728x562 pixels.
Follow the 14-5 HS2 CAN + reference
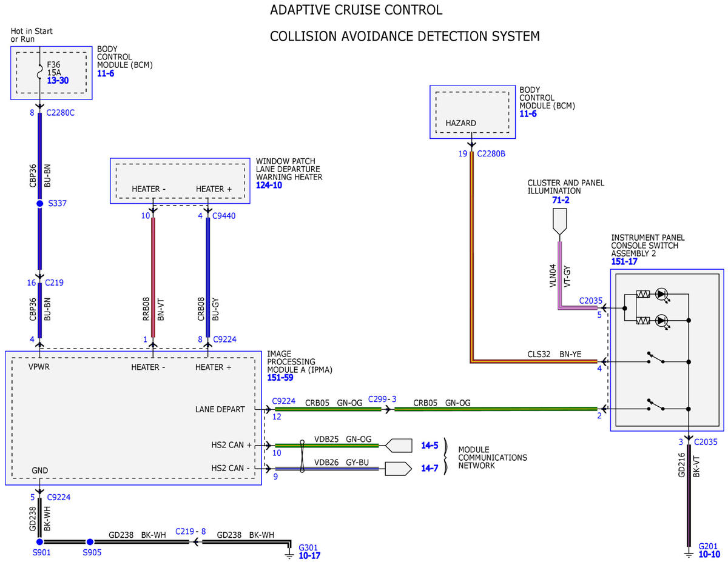click(x=430, y=445)
